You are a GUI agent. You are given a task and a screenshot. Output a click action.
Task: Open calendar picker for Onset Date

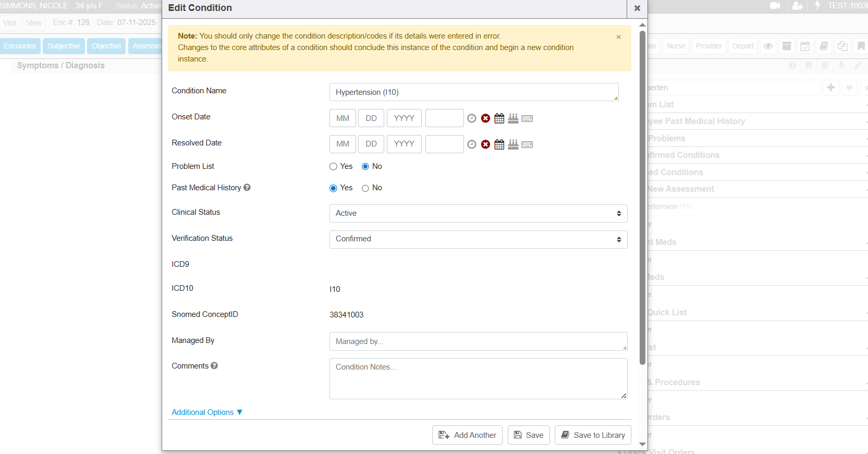499,118
